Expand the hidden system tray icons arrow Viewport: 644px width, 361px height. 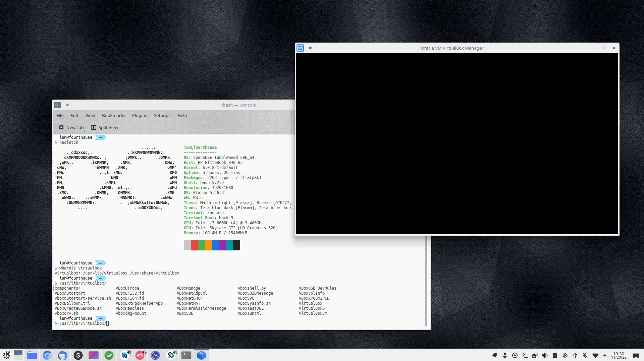[605, 355]
